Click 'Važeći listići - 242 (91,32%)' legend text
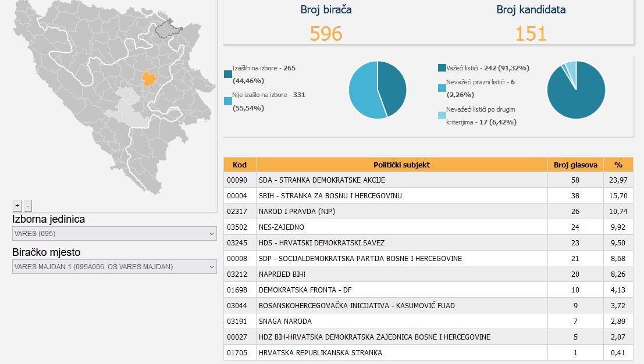The image size is (644, 364). click(x=488, y=68)
